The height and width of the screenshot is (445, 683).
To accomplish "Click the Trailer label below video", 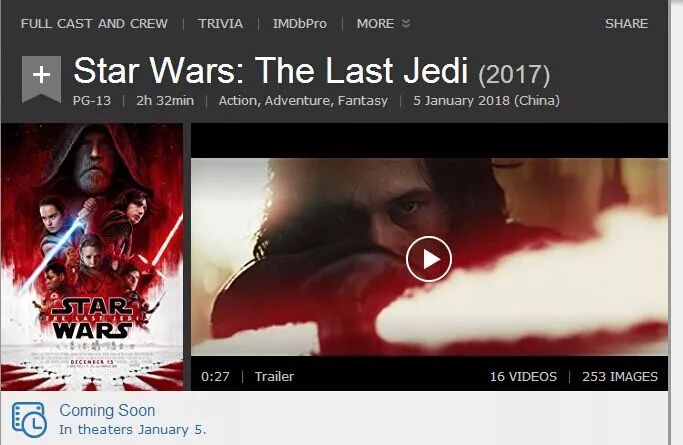I will pos(274,376).
